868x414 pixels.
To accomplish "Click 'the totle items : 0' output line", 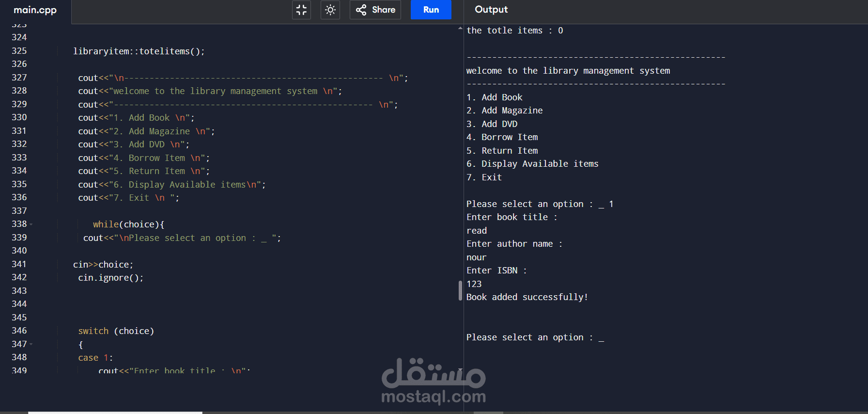I will 515,31.
